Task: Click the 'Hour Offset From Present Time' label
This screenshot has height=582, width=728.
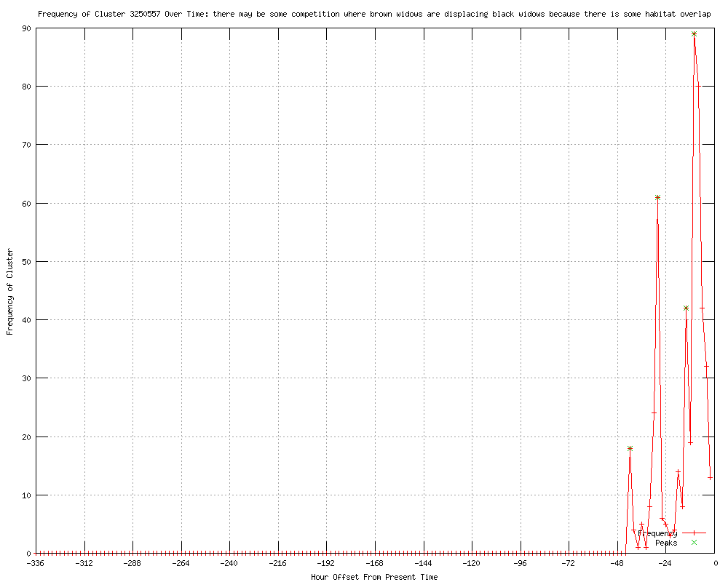Action: 374,577
